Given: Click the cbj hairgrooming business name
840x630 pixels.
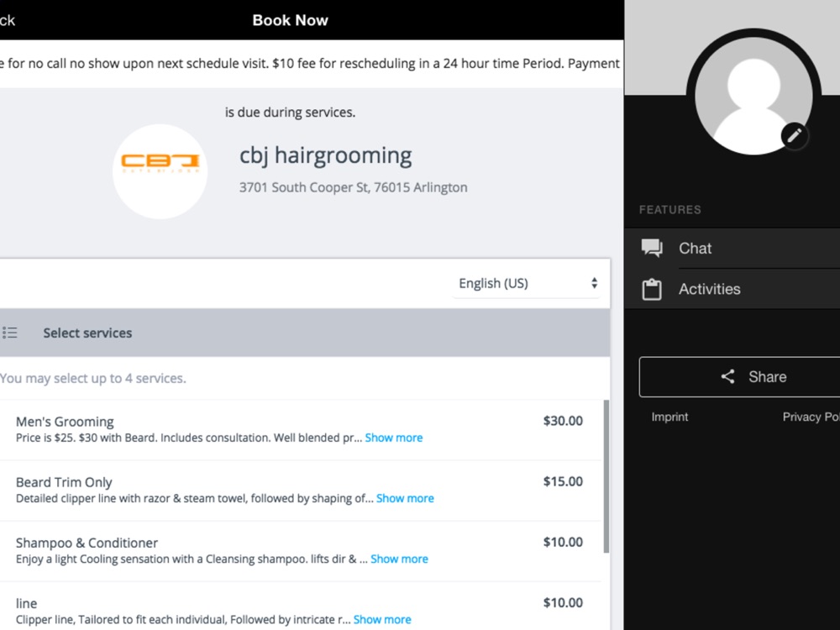Looking at the screenshot, I should click(325, 155).
